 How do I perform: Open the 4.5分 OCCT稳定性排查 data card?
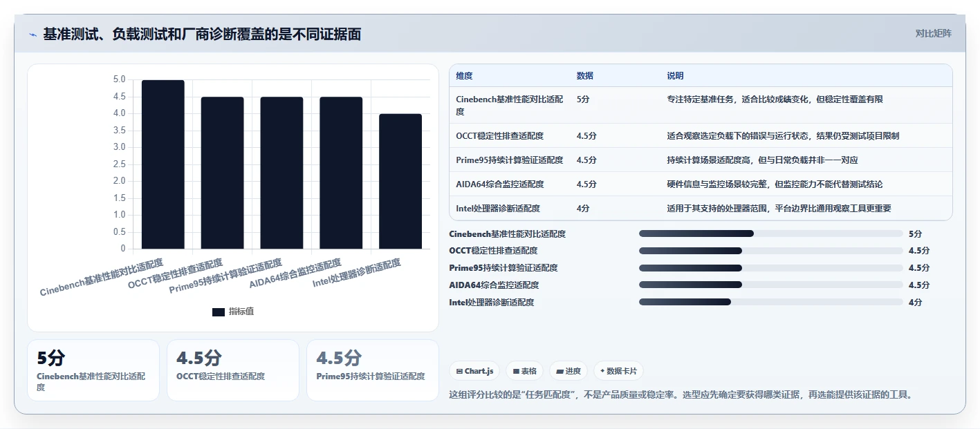tap(233, 370)
